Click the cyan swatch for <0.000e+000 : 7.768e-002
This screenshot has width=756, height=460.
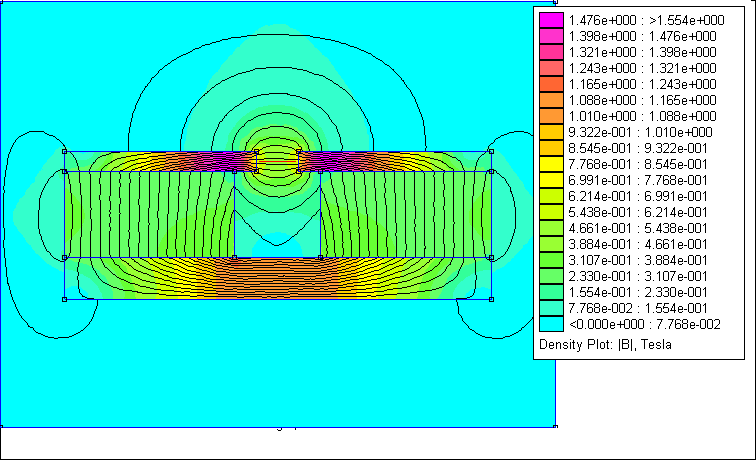click(x=551, y=324)
